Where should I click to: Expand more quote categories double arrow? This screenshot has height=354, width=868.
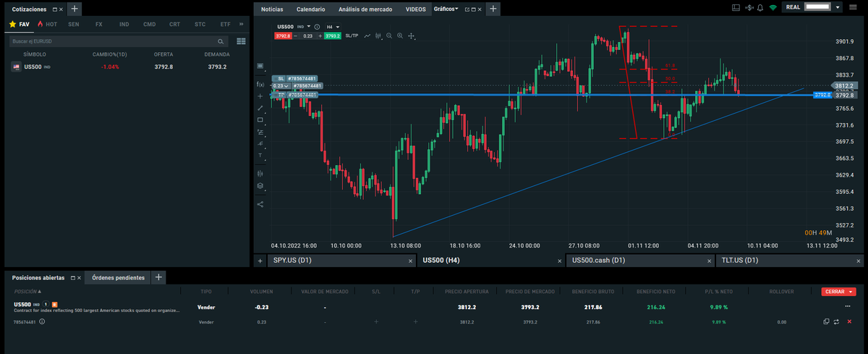point(240,24)
